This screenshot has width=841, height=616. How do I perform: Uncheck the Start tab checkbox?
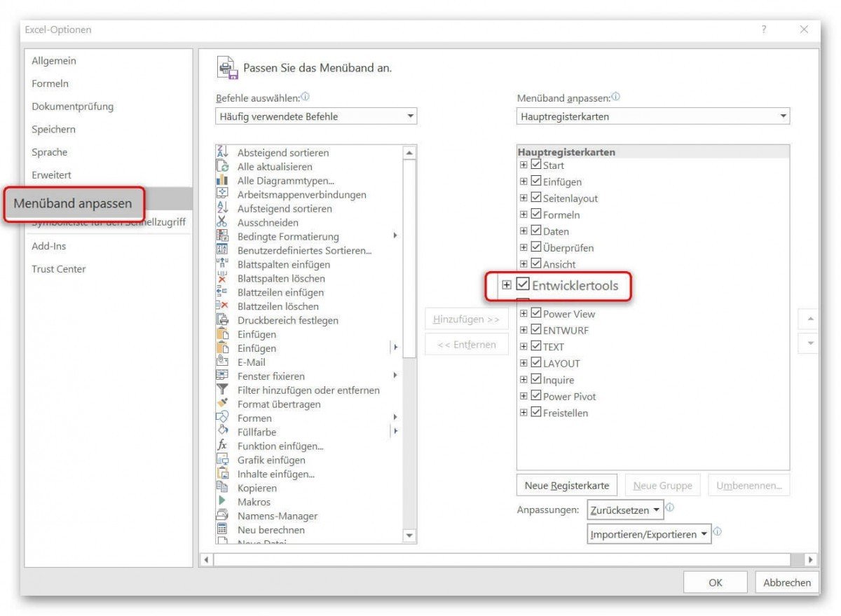point(536,165)
